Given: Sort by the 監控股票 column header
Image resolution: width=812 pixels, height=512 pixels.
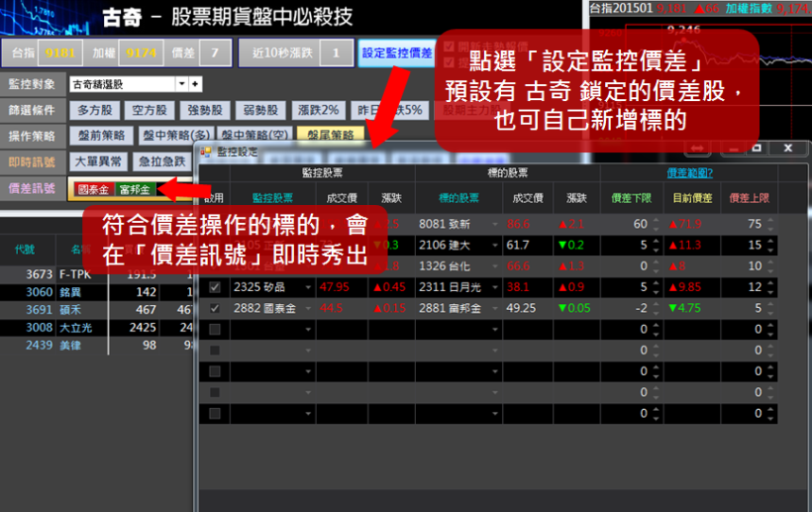Looking at the screenshot, I should click(272, 198).
